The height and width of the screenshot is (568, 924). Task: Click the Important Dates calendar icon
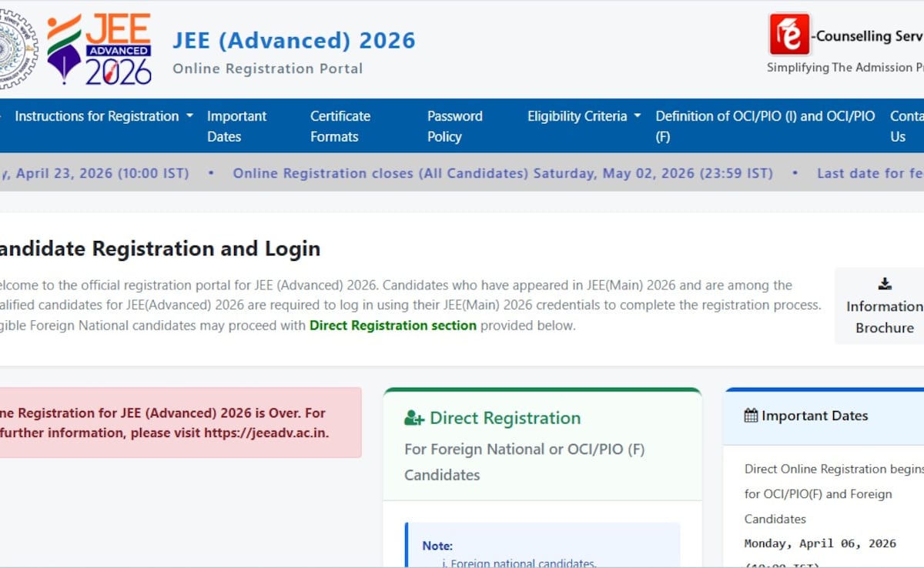pyautogui.click(x=751, y=416)
